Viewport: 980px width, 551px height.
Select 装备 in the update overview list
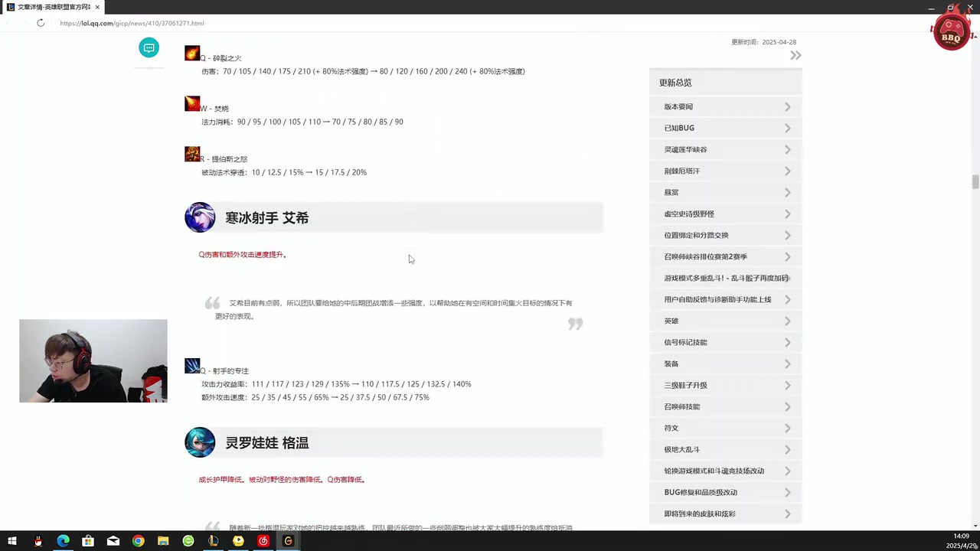[671, 364]
